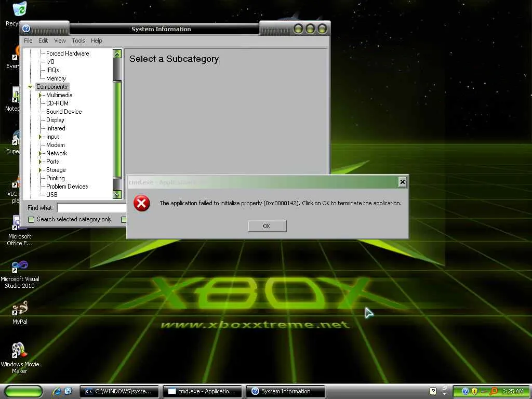This screenshot has height=399, width=532.
Task: Expand the Input tree node
Action: click(x=40, y=137)
